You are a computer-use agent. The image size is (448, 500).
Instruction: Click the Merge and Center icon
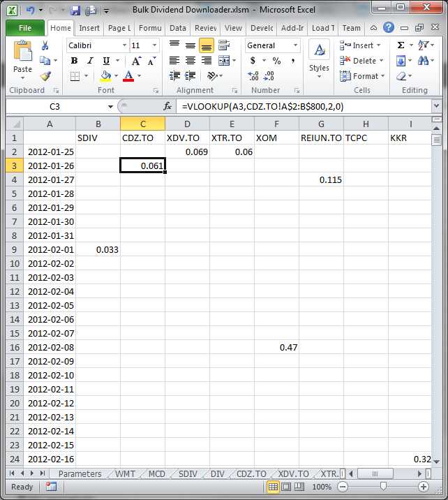click(224, 76)
